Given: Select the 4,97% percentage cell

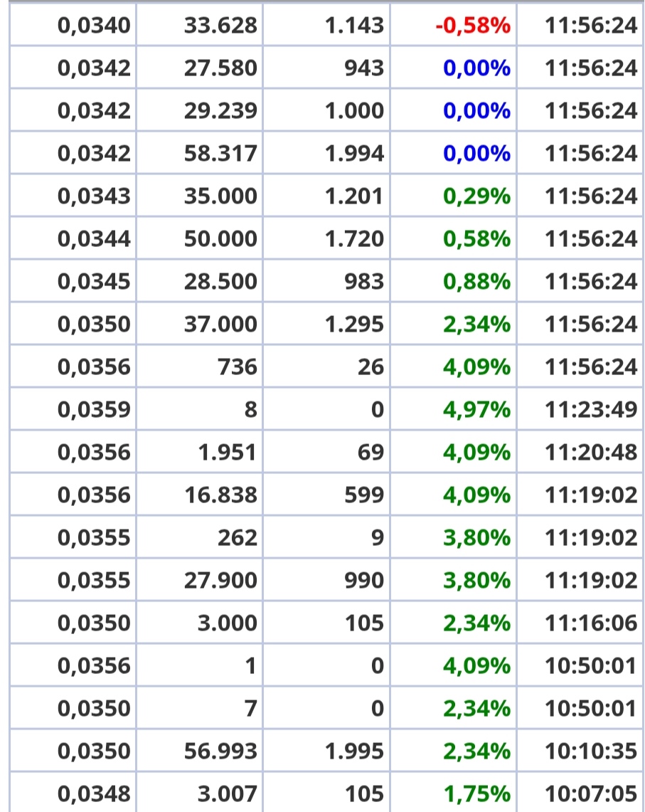Looking at the screenshot, I should (454, 409).
